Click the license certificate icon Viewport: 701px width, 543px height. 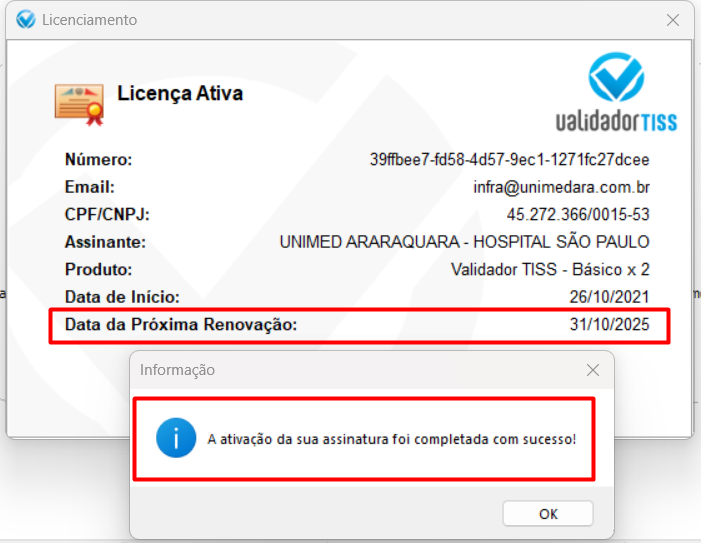80,104
